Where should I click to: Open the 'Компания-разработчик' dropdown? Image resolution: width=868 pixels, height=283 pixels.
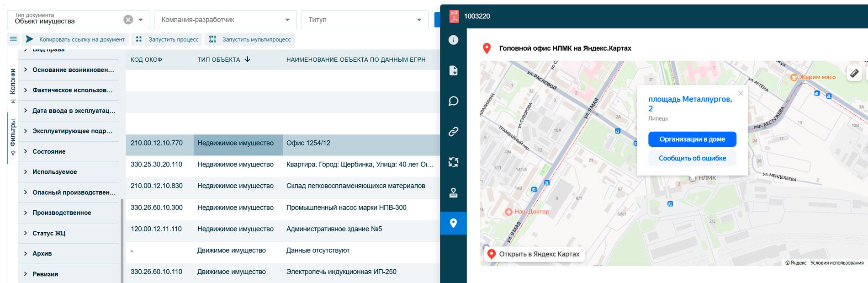click(x=225, y=20)
